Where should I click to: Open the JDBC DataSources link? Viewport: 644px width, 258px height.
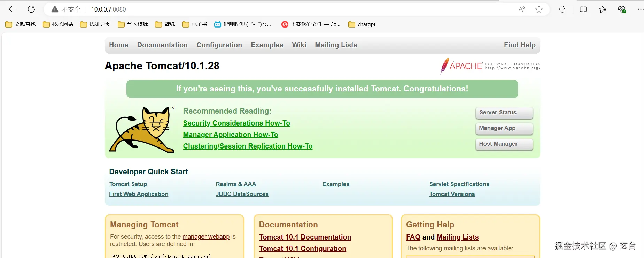[242, 194]
